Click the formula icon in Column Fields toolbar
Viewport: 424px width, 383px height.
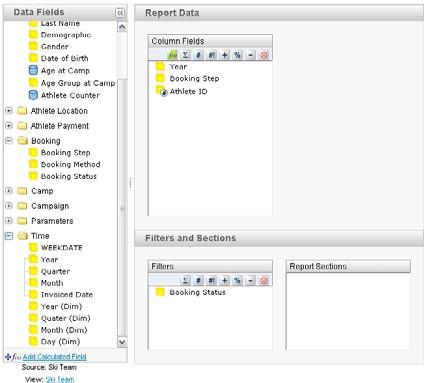[173, 55]
